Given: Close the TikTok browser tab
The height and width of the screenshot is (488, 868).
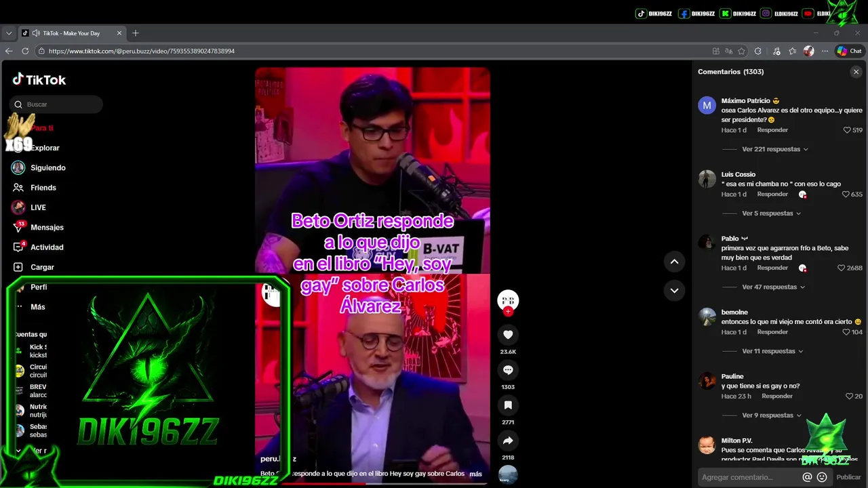Looking at the screenshot, I should pos(119,33).
